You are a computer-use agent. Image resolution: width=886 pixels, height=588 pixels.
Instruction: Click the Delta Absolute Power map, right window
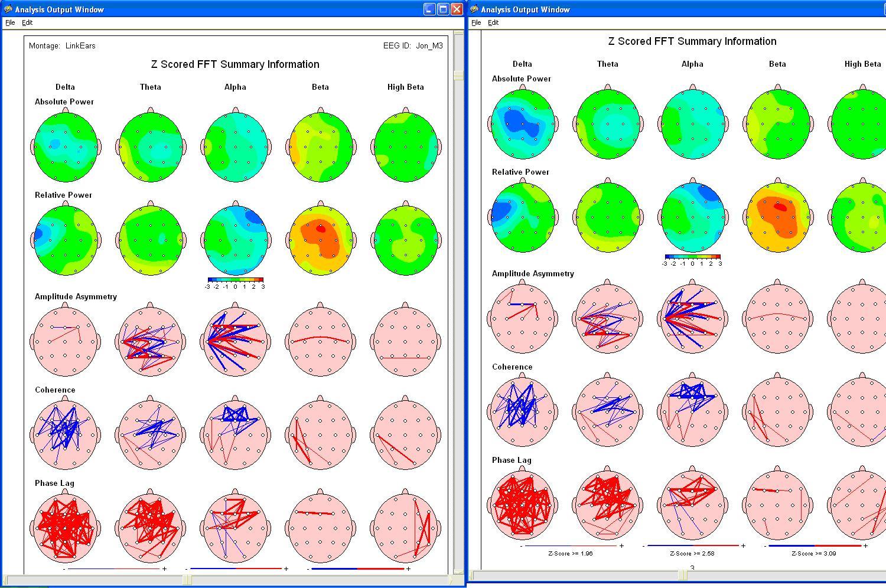point(522,123)
